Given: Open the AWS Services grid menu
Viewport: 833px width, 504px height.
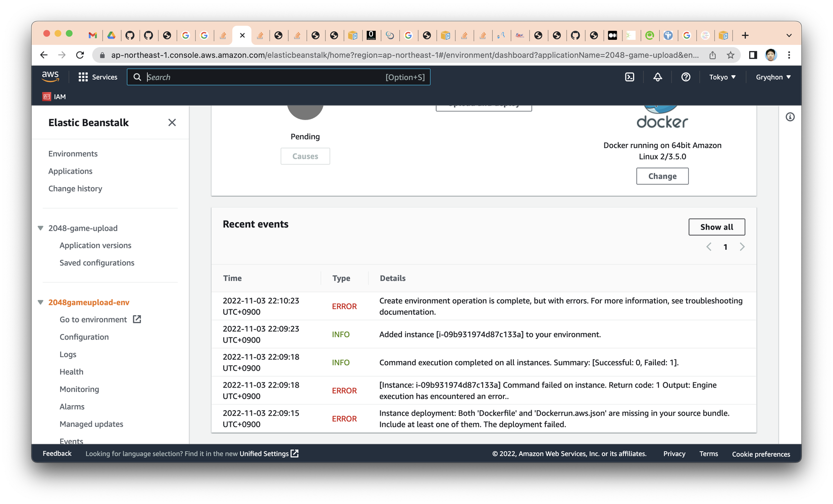Looking at the screenshot, I should coord(97,77).
